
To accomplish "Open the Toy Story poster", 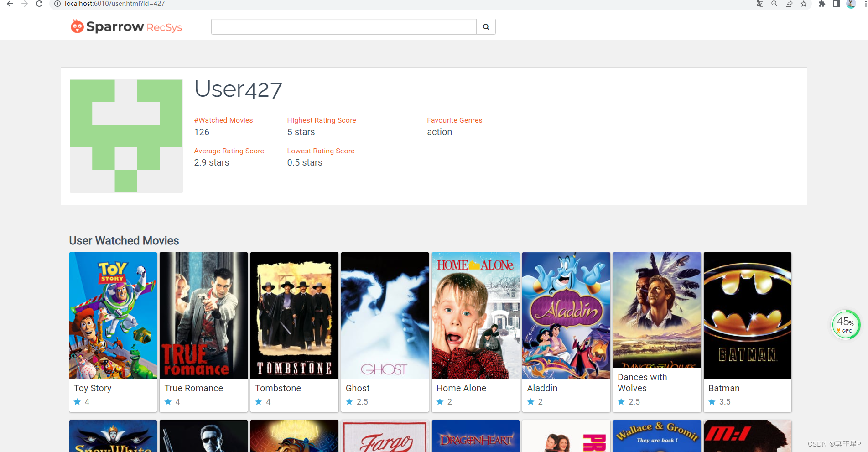I will point(113,315).
